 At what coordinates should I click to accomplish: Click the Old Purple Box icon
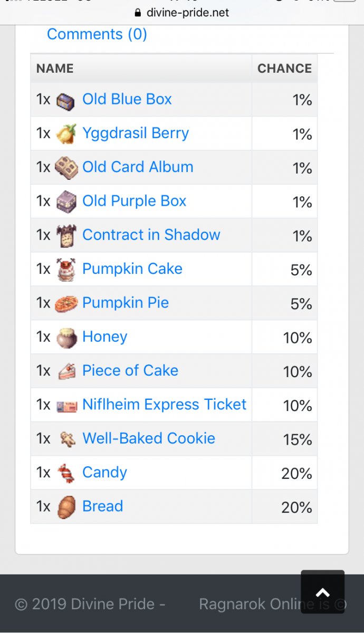66,202
